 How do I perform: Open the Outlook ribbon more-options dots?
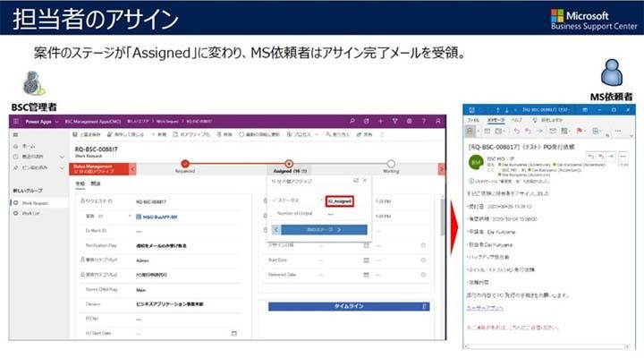[x=618, y=131]
